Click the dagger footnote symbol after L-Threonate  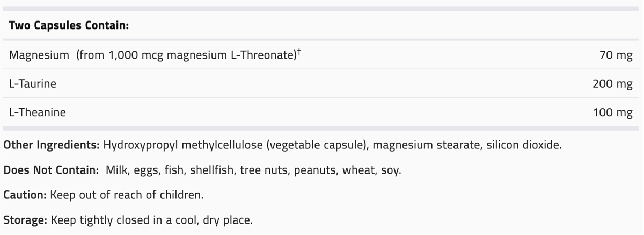[x=299, y=51]
